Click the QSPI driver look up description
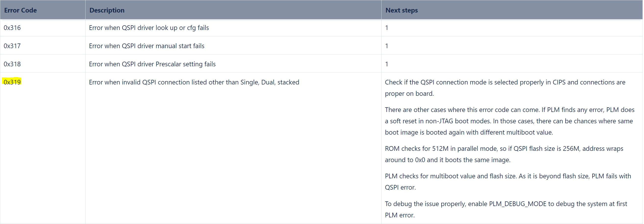Screen dimensions: 644x224 (149, 28)
